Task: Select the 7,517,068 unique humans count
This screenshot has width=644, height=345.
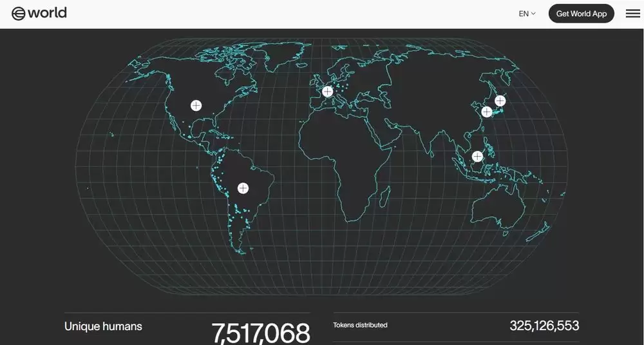Action: (261, 333)
